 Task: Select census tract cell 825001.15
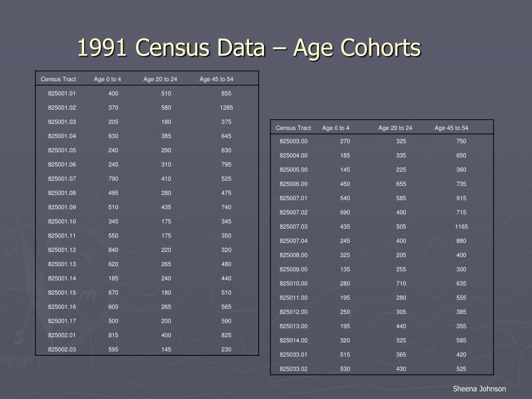[62, 293]
